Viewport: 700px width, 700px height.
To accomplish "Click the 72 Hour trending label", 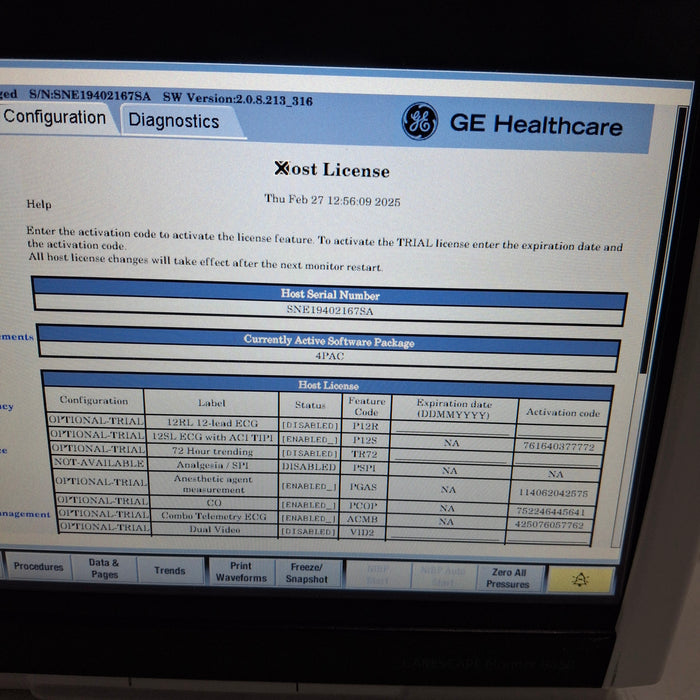I will (213, 451).
